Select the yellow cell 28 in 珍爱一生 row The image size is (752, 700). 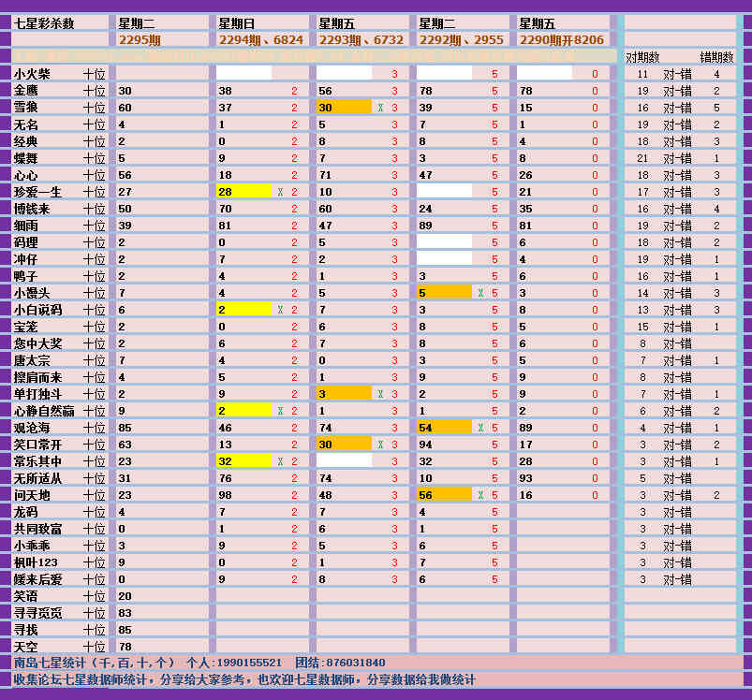243,192
